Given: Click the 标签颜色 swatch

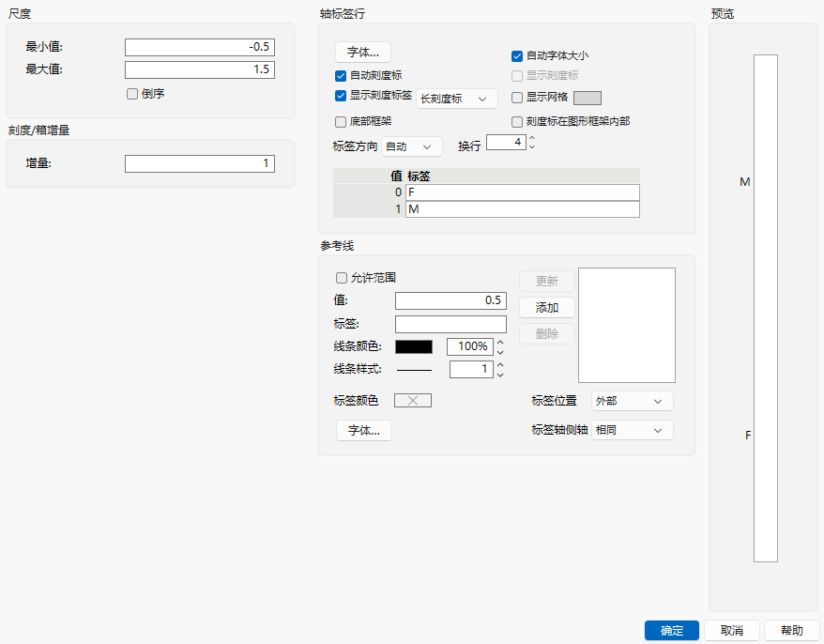Looking at the screenshot, I should pos(413,401).
